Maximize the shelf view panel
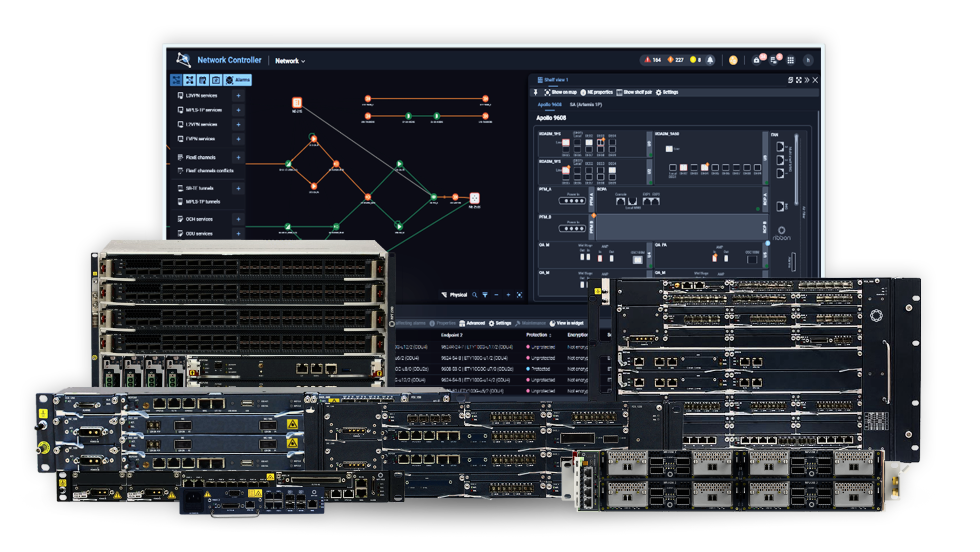The height and width of the screenshot is (552, 980). pyautogui.click(x=798, y=80)
